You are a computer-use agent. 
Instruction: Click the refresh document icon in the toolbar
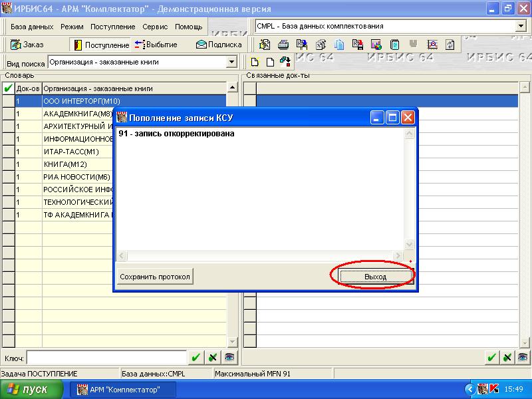point(451,45)
